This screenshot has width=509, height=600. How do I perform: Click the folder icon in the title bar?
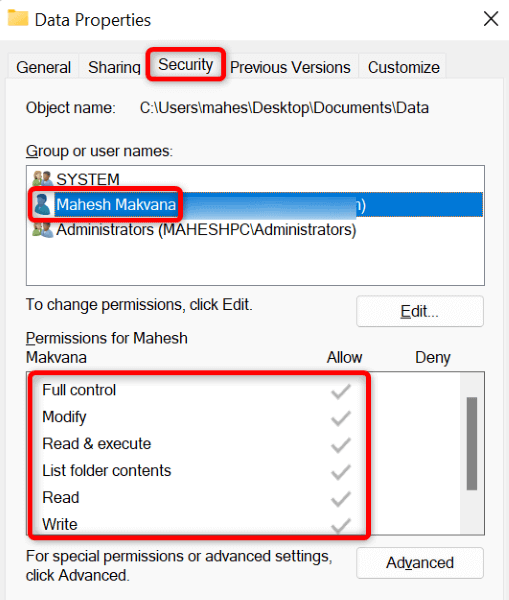18,18
